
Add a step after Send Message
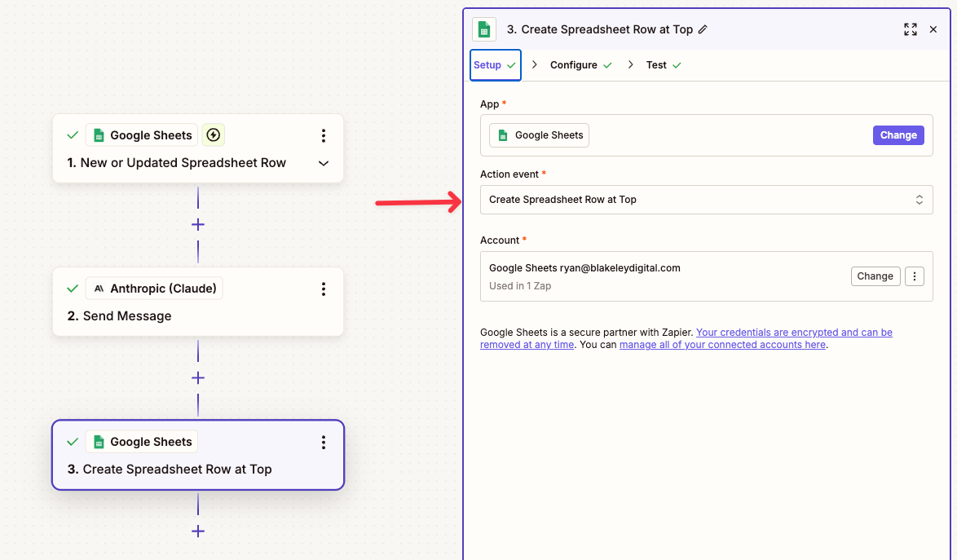pyautogui.click(x=198, y=377)
